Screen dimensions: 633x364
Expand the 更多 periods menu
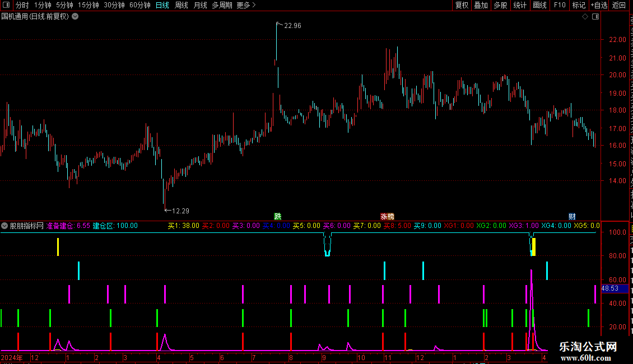click(x=246, y=5)
